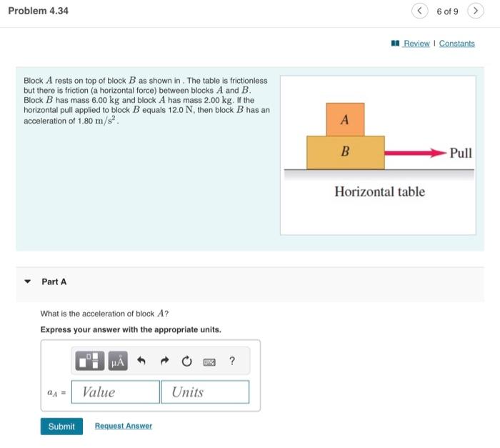
Task: Click the block diagram figure
Action: [378, 155]
